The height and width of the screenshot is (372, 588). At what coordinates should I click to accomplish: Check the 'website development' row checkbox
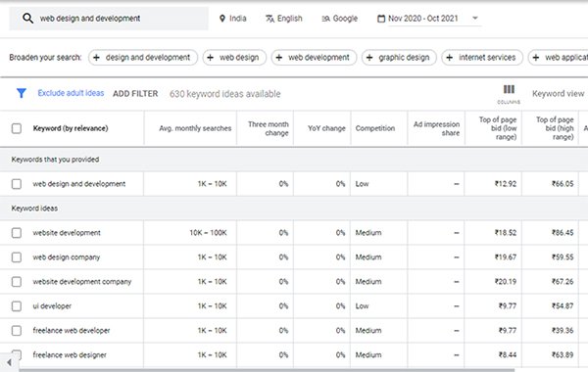[17, 233]
